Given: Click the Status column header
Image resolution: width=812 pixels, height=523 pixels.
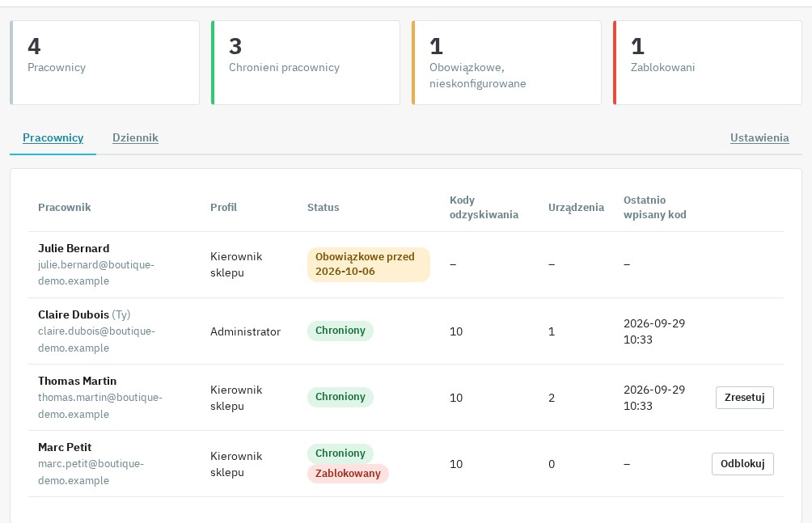Looking at the screenshot, I should point(324,207).
